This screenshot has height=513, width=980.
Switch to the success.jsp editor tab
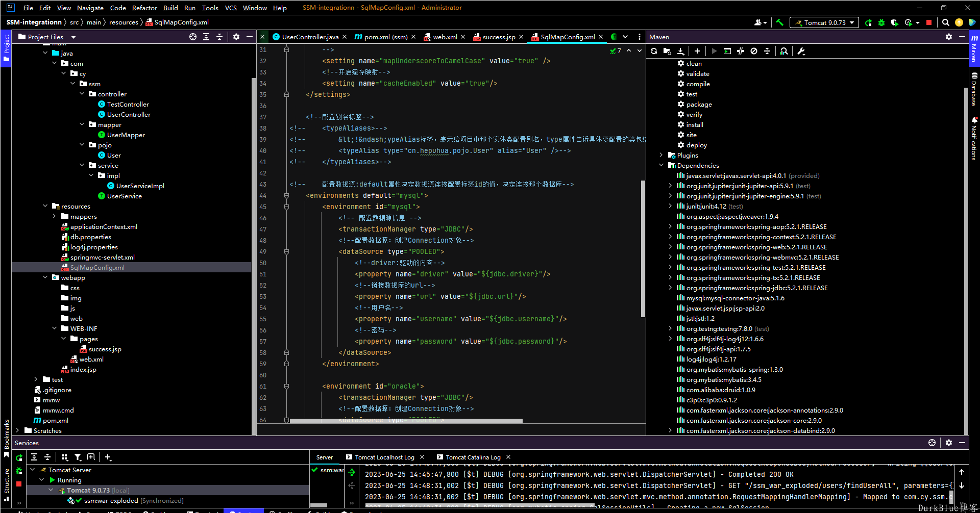pyautogui.click(x=498, y=37)
